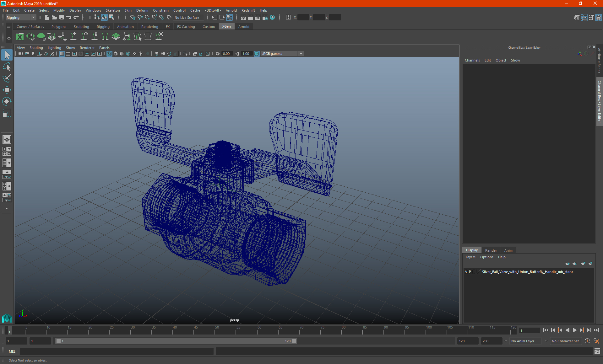Open the XGen window shelf icon
The width and height of the screenshot is (603, 364).
20,37
